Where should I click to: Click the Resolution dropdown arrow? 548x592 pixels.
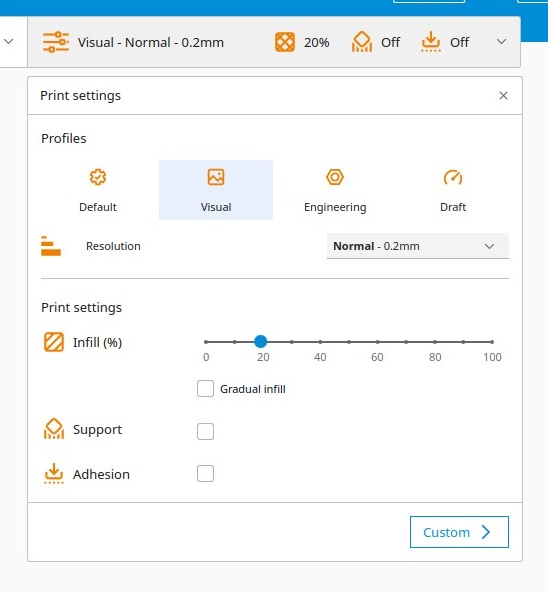click(489, 247)
